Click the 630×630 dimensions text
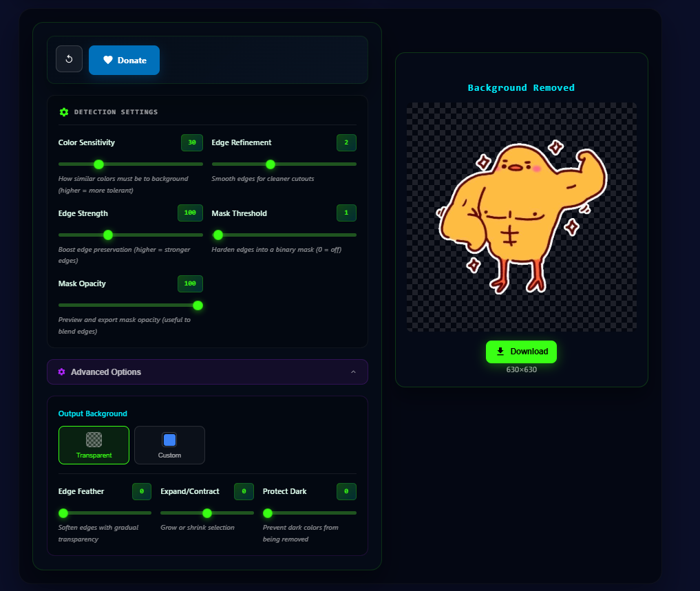This screenshot has height=591, width=700. tap(522, 369)
